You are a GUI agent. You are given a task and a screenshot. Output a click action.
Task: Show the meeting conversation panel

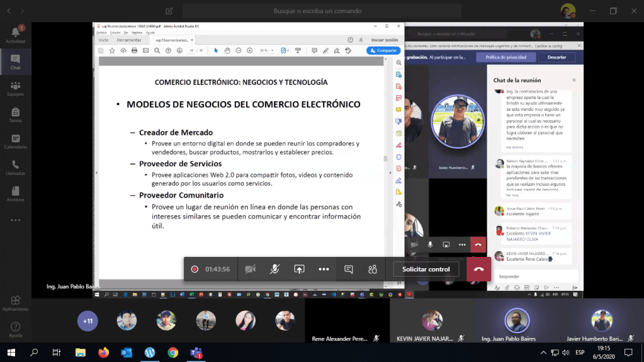tap(348, 269)
